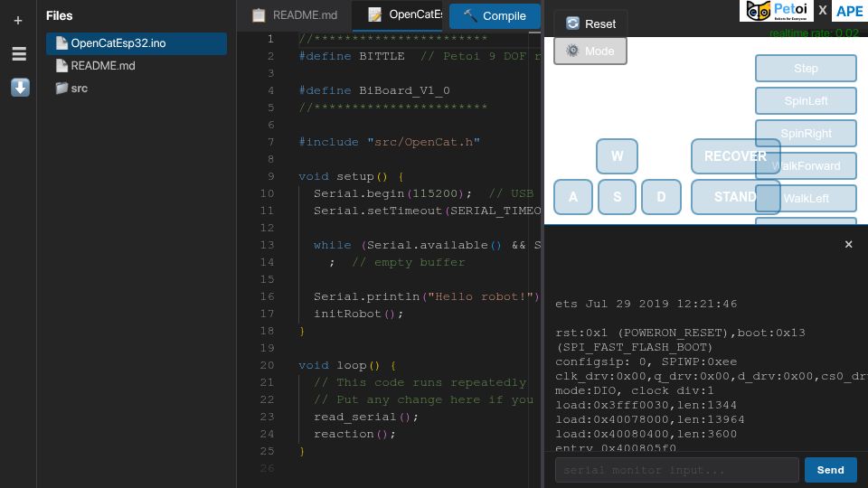This screenshot has width=868, height=488.
Task: Click '#define BiBoard_V1_0' line
Action: click(x=374, y=90)
